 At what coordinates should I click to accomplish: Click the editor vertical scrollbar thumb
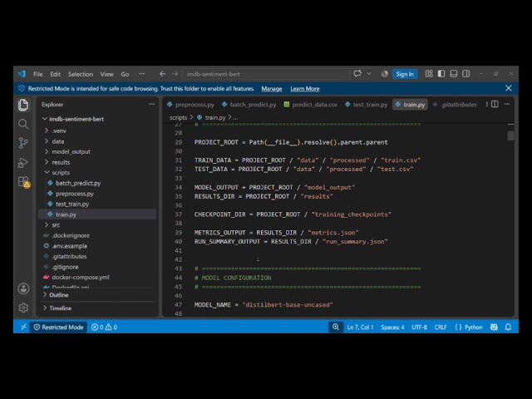510,135
